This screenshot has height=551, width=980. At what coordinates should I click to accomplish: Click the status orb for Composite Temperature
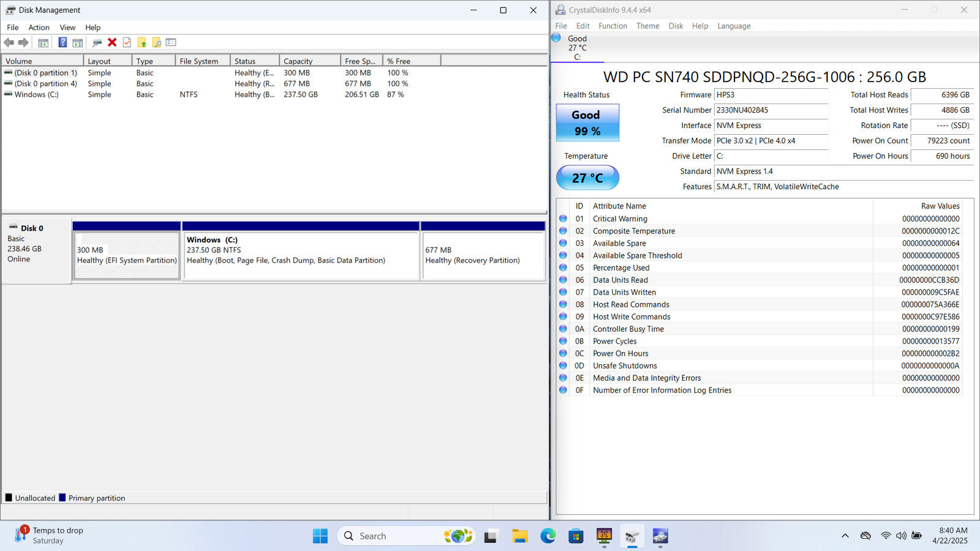pos(563,231)
